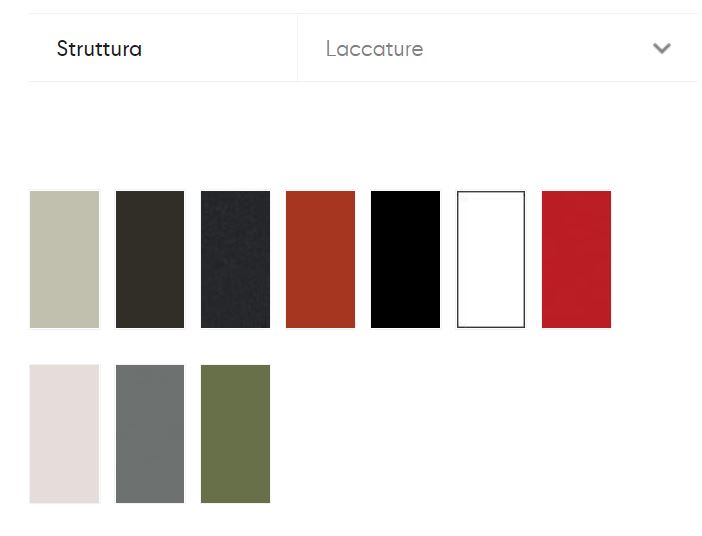
Task: Select the first swatch in second row
Action: click(x=64, y=434)
